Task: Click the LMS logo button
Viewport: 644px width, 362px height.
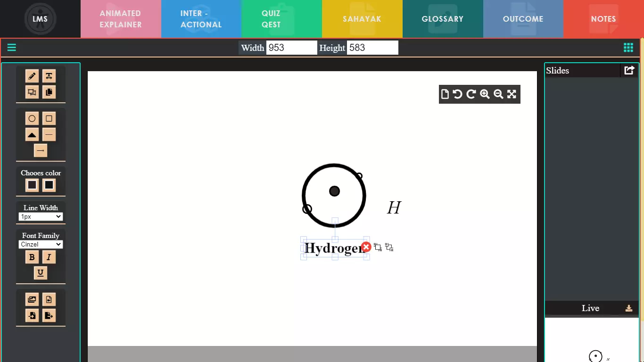Action: [x=40, y=19]
